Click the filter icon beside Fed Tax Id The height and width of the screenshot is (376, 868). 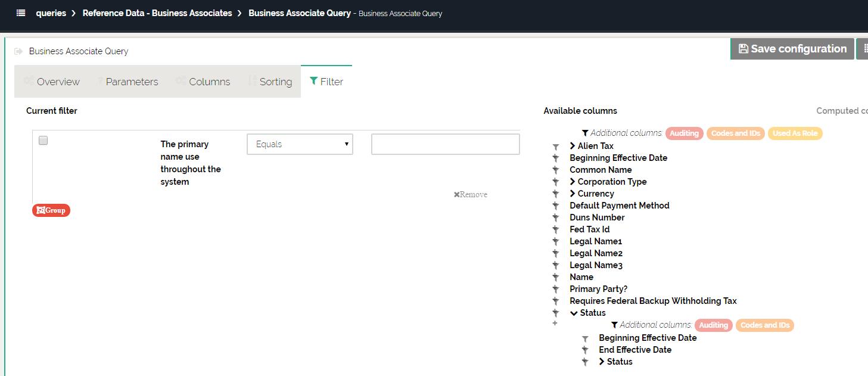tap(555, 229)
